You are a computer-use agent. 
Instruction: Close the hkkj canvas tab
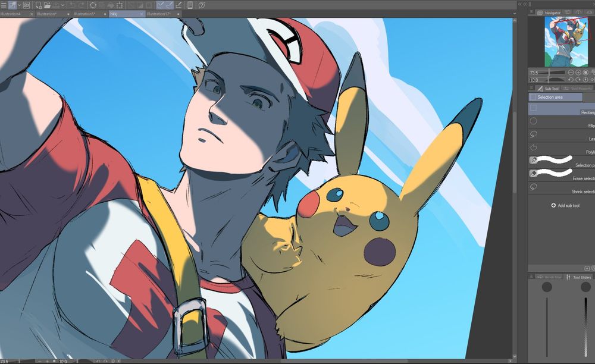tap(142, 14)
